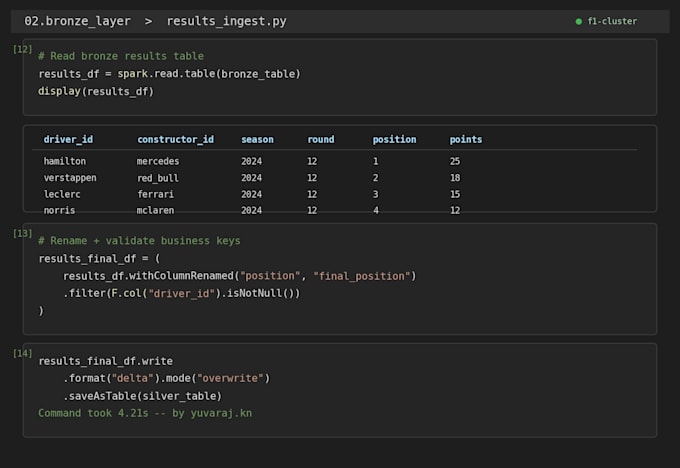Image resolution: width=680 pixels, height=468 pixels.
Task: Select the results_ingest.py breadcrumb file name
Action: tap(226, 21)
